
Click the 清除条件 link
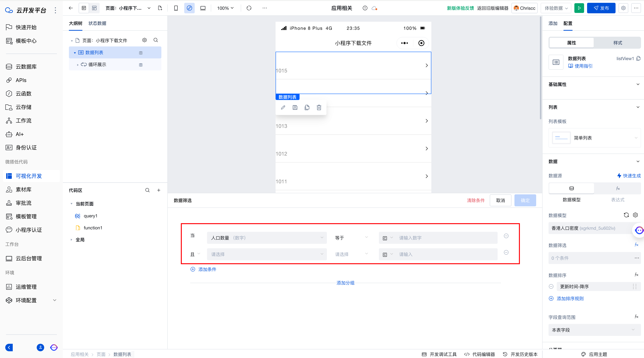point(476,201)
